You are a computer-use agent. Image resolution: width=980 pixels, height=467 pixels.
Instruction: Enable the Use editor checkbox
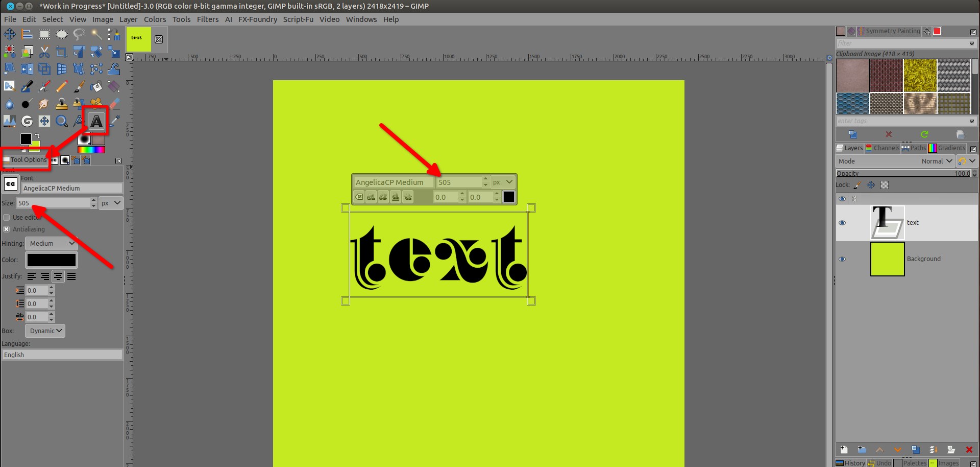[7, 218]
